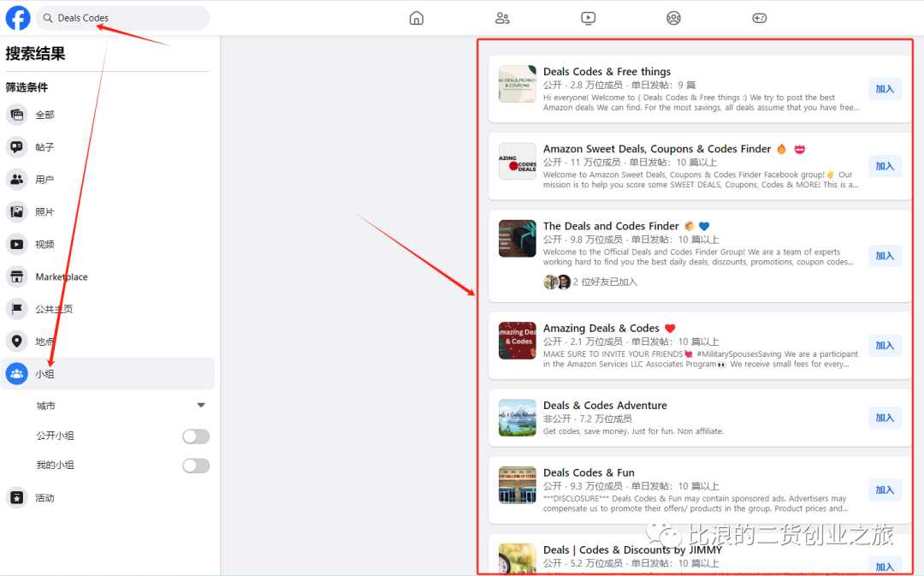Click Deals & Codes Adventure thumbnail

click(518, 418)
